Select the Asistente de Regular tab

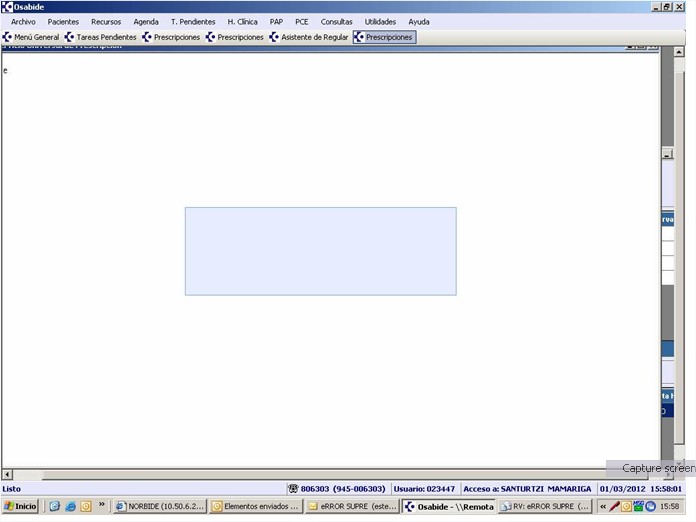point(308,37)
